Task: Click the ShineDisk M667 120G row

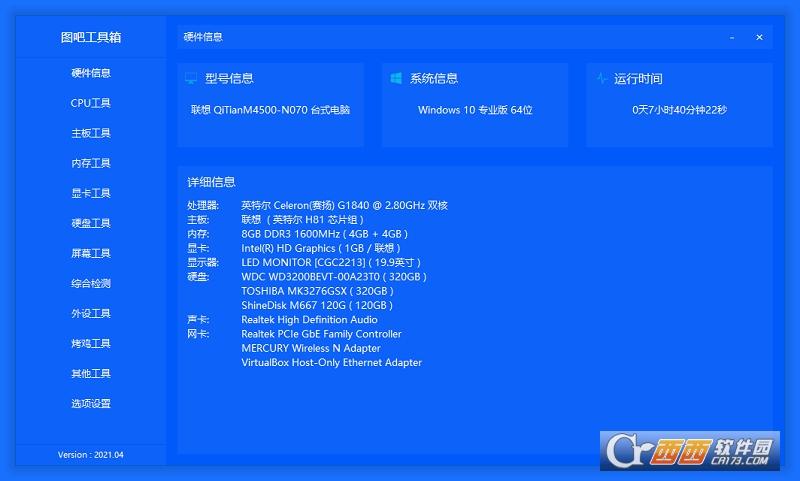Action: [317, 306]
